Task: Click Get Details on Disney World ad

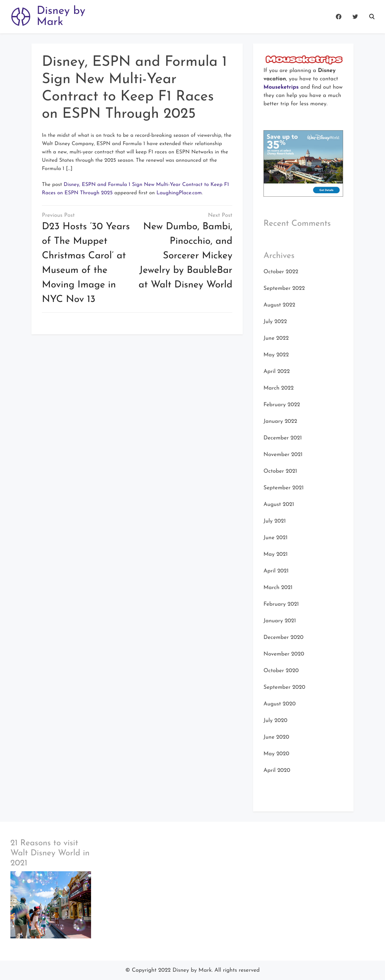Action: coord(326,190)
